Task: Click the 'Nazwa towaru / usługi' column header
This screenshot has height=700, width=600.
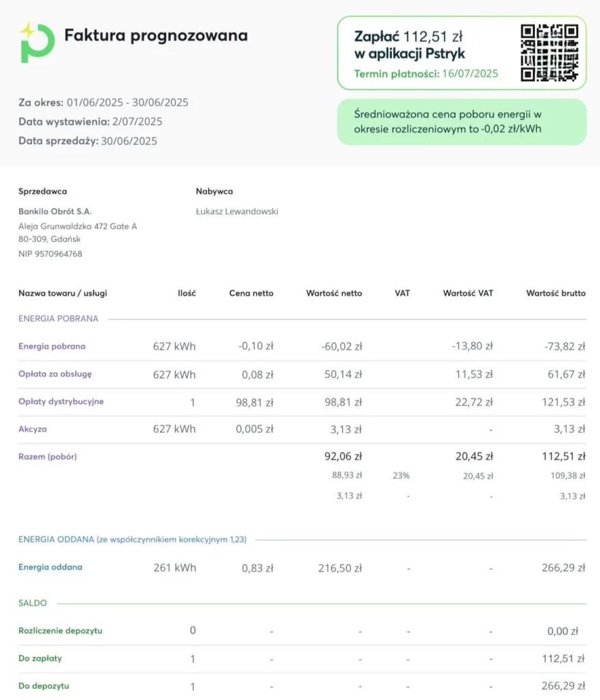Action: tap(62, 293)
